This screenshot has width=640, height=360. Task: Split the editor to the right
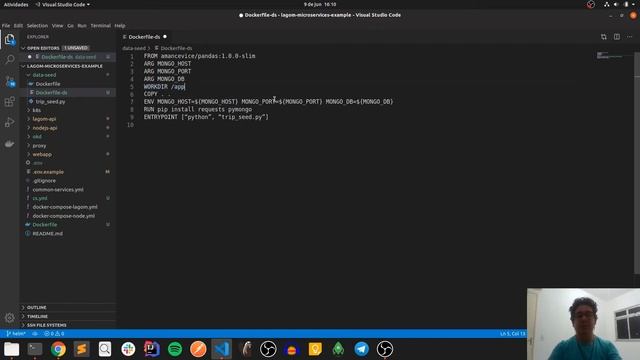pos(617,37)
